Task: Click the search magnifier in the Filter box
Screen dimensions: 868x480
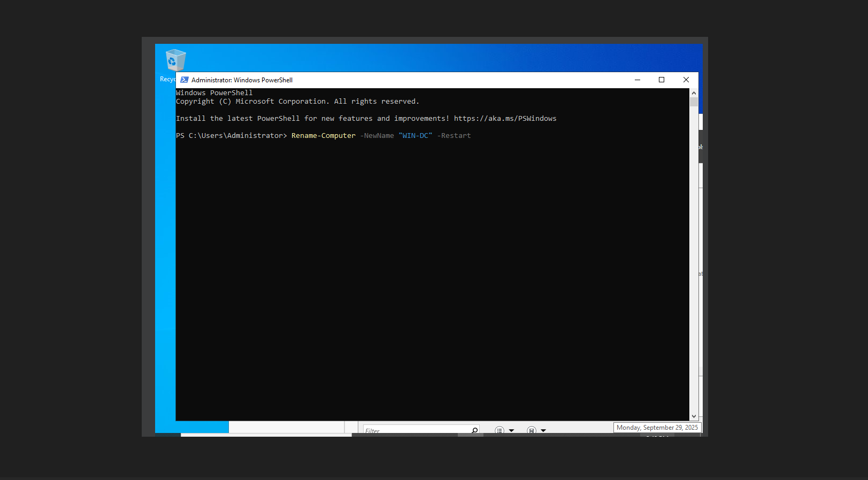Action: pos(474,430)
